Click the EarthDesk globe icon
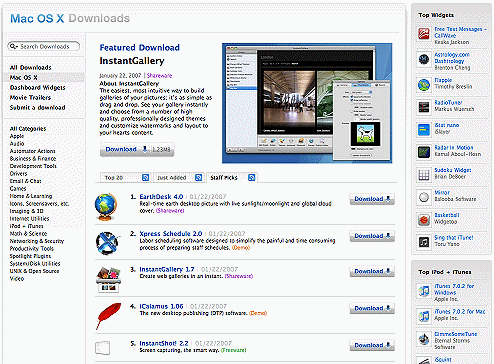 pyautogui.click(x=106, y=207)
